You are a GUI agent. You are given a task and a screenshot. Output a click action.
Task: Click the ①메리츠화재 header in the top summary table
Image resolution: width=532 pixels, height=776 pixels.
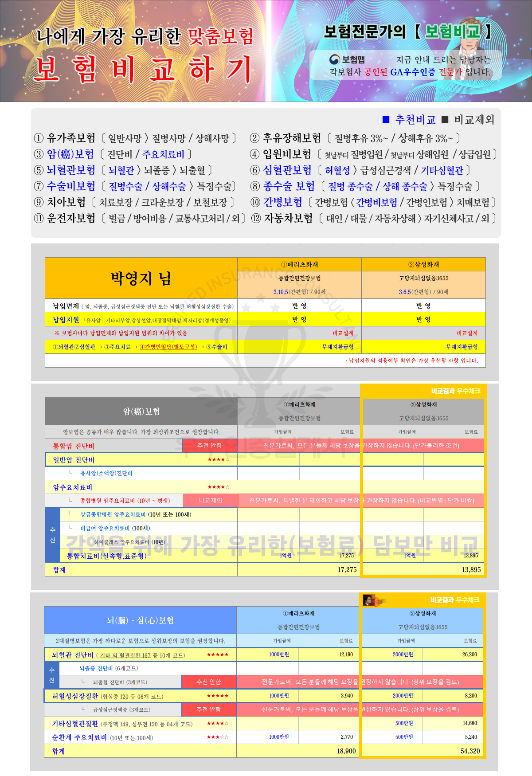point(300,265)
